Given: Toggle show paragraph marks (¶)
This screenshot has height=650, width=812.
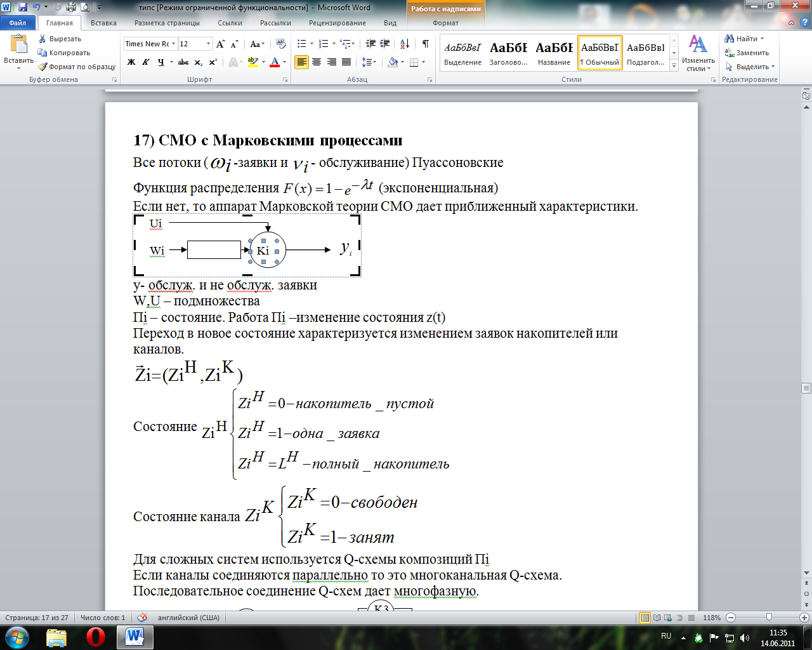Looking at the screenshot, I should pos(425,44).
